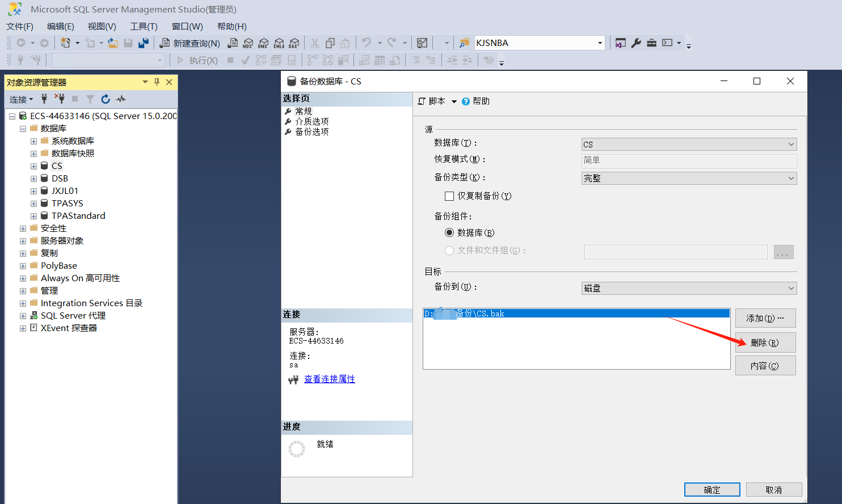Click the refresh icon in Object Explorer

tap(106, 99)
